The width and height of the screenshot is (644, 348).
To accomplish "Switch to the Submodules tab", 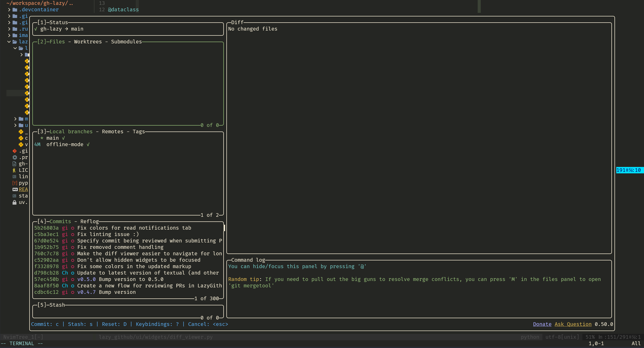I will [126, 42].
